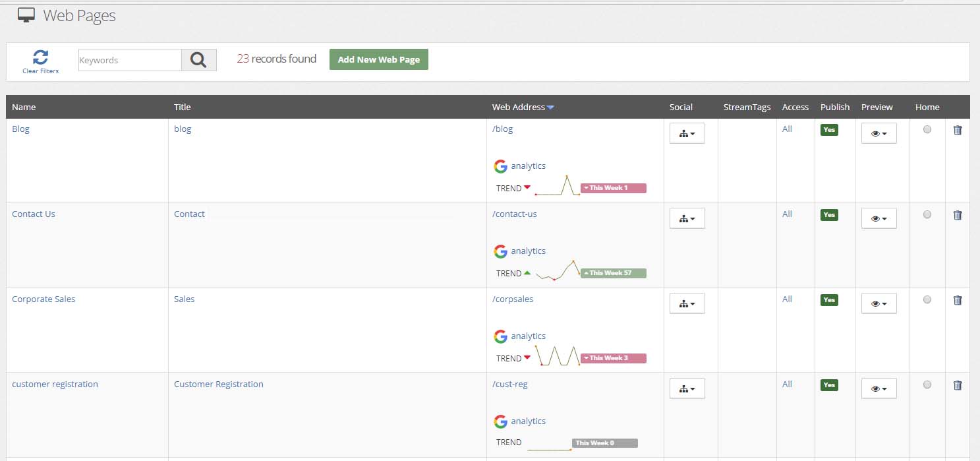Click the Google analytics icon in customer registration row
Viewport: 980px width, 461px height.
point(501,421)
